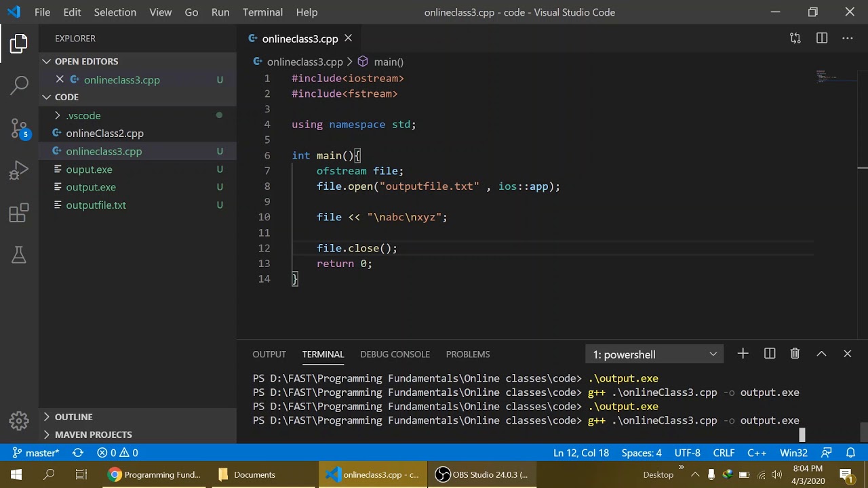The image size is (868, 488).
Task: Expand the OUTLINE section
Action: [x=73, y=417]
